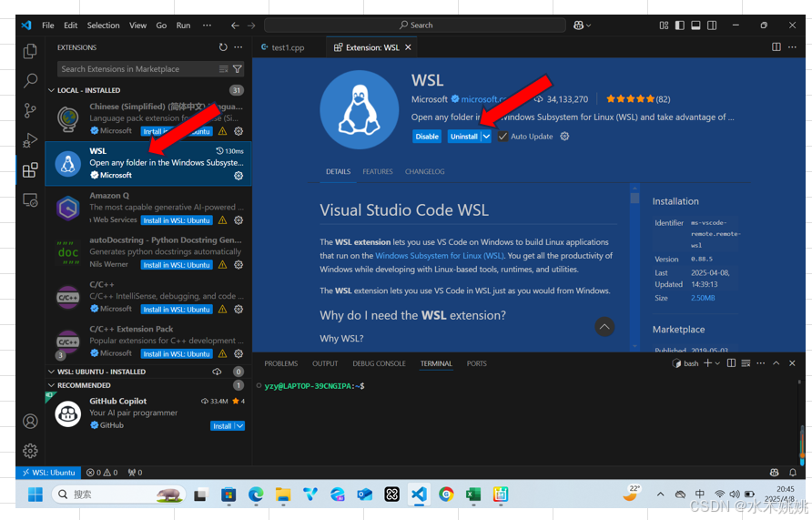Click Install in WSL: Ubuntu for Amazon Q

click(177, 220)
